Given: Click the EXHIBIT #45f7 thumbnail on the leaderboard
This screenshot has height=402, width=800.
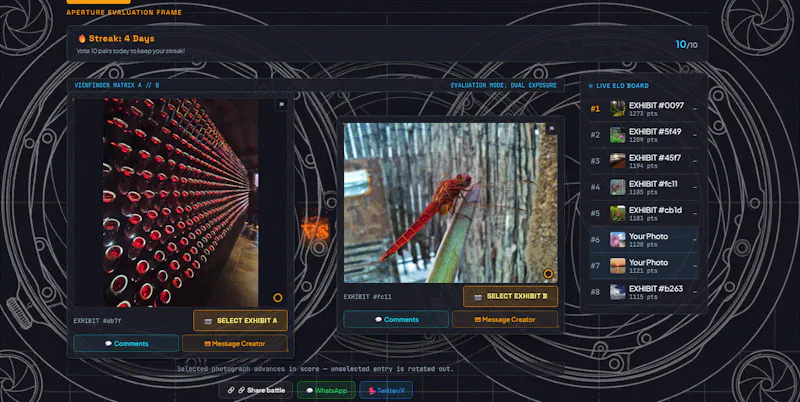Looking at the screenshot, I should coord(617,161).
